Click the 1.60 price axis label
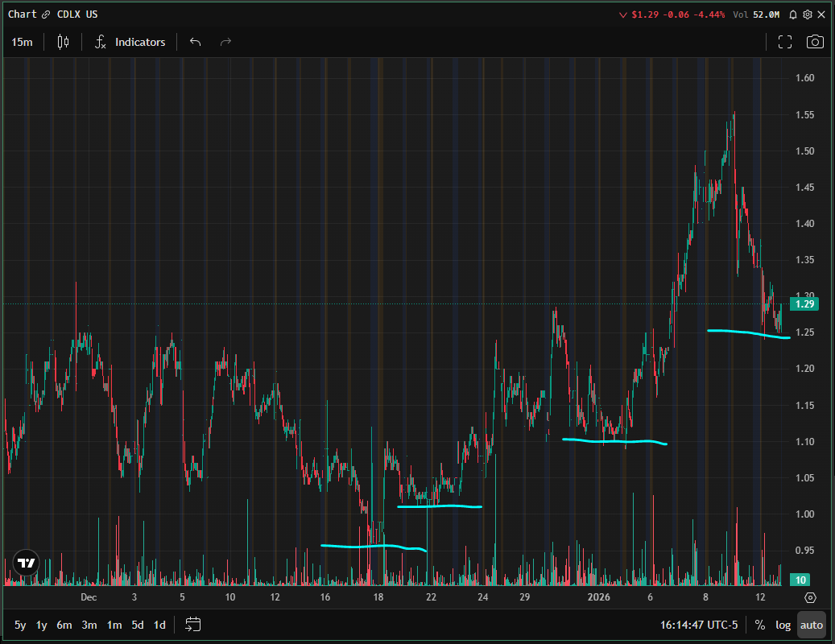Screen dimensions: 835x644 click(x=804, y=78)
